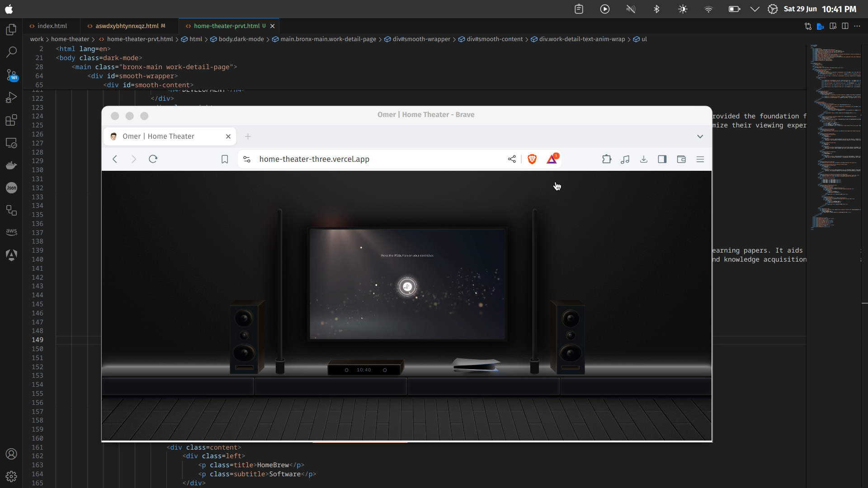The width and height of the screenshot is (868, 488).
Task: Expand the Brave tab search chevron
Action: click(700, 136)
